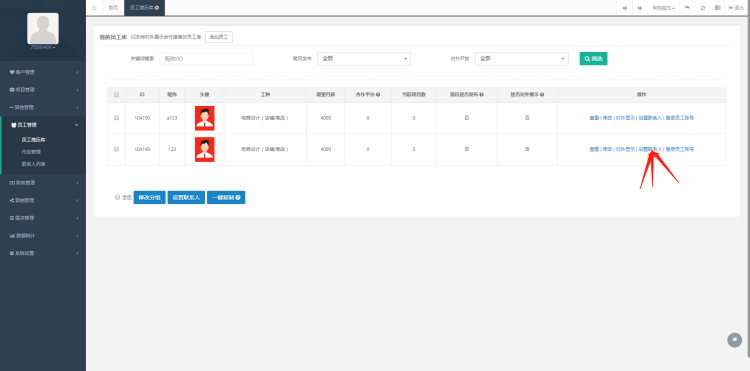The image size is (750, 371).
Task: Open the 常用操作 dropdown in top bar
Action: (663, 8)
